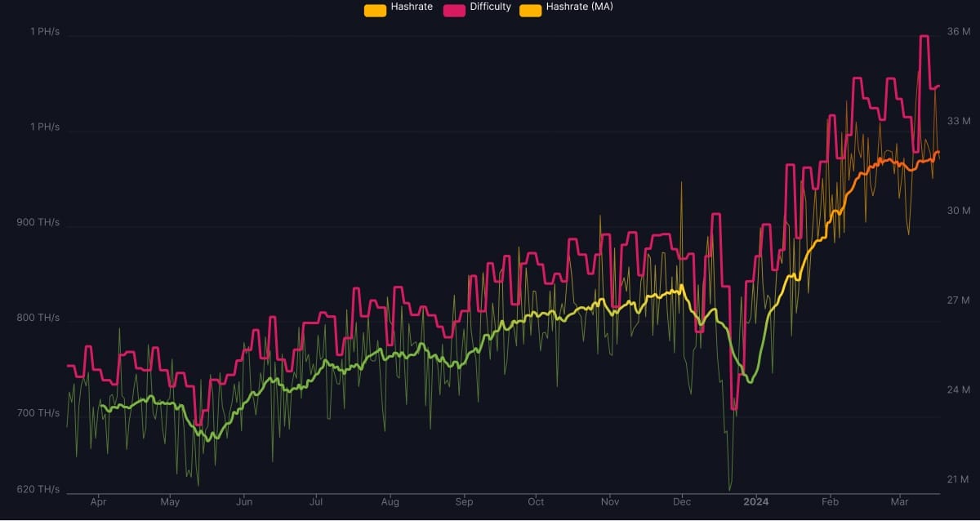Image resolution: width=980 pixels, height=521 pixels.
Task: Click the 36 M difficulty axis label
Action: click(x=958, y=32)
